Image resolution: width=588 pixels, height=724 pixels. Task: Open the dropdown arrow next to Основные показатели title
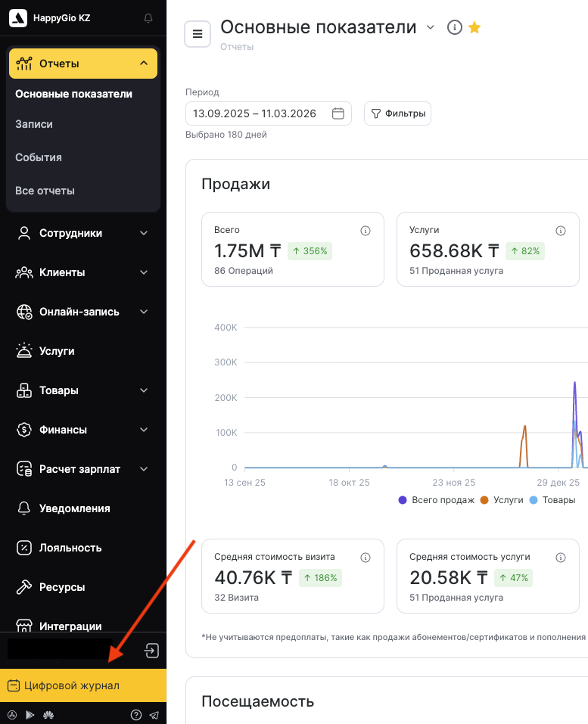click(x=431, y=28)
